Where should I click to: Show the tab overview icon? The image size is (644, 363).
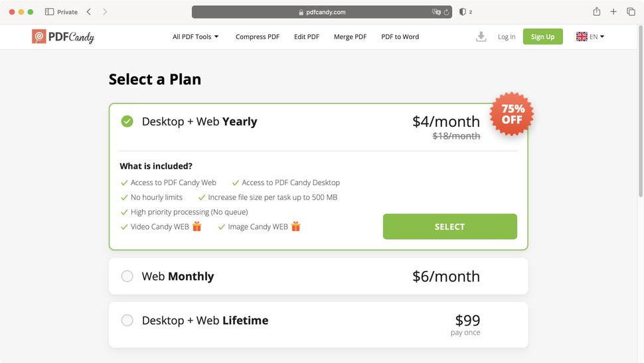click(631, 12)
